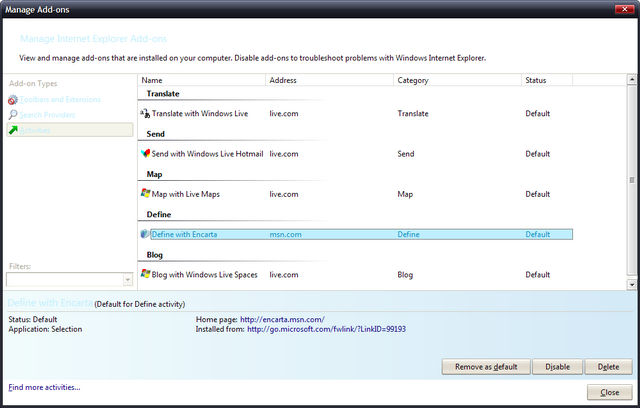Click the Close button at the bottom
This screenshot has height=408, width=640.
click(609, 392)
